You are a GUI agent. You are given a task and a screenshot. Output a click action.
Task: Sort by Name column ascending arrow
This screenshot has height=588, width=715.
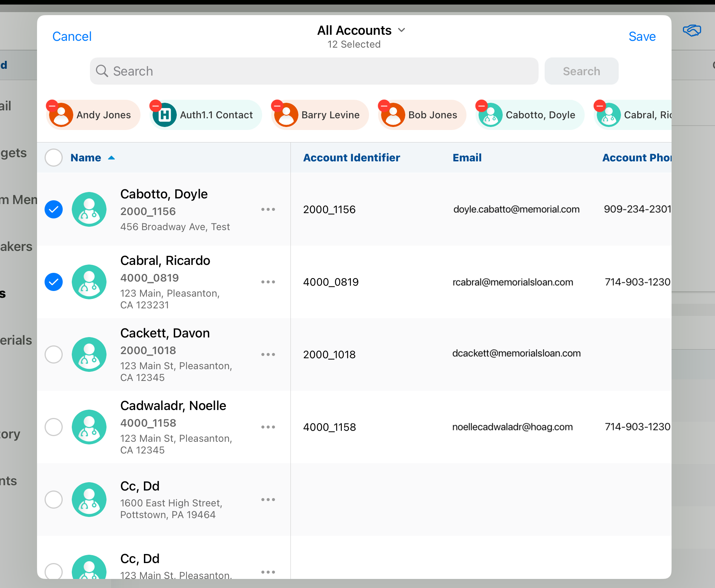tap(111, 158)
